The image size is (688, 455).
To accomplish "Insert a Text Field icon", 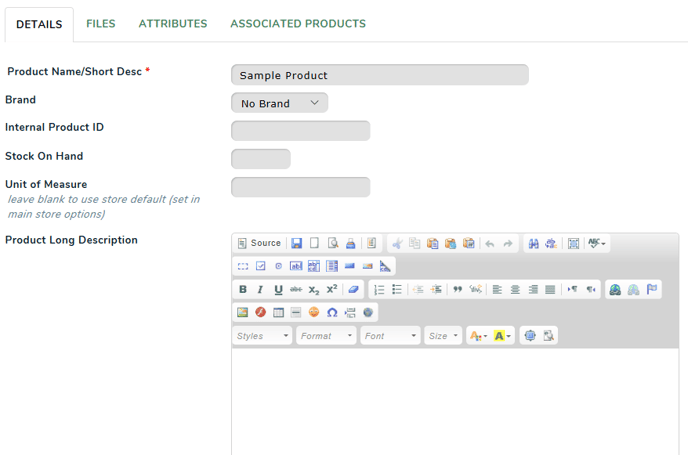I will [x=296, y=266].
